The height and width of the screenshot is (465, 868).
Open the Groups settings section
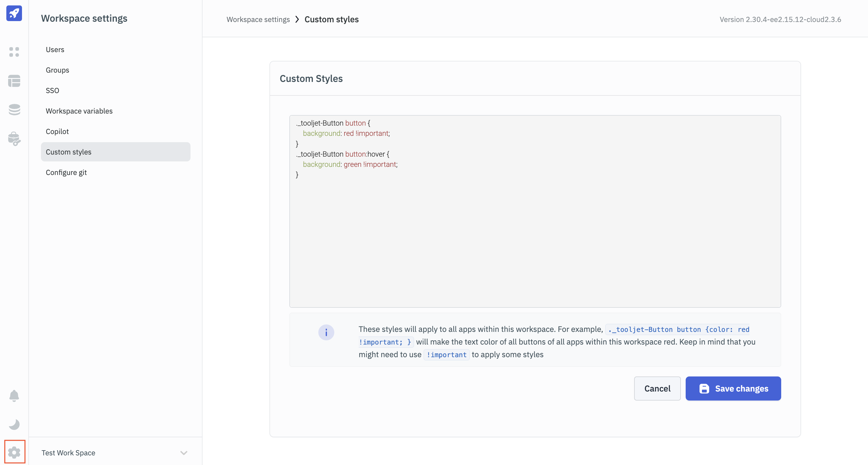tap(57, 70)
